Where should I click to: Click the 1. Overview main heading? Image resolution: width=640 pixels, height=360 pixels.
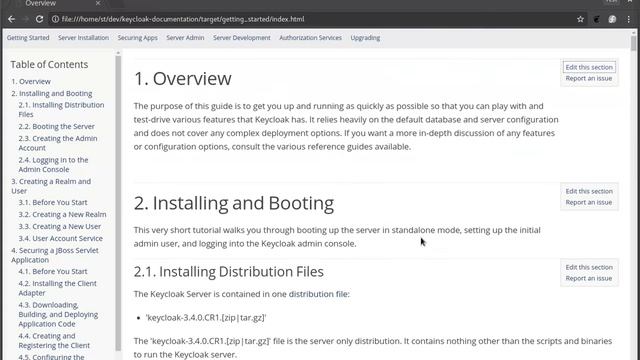point(182,78)
